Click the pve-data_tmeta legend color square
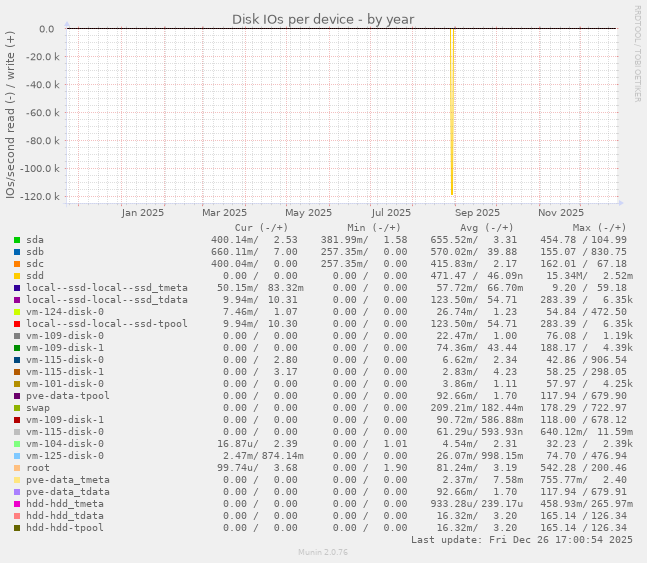647x563 pixels. (17, 480)
